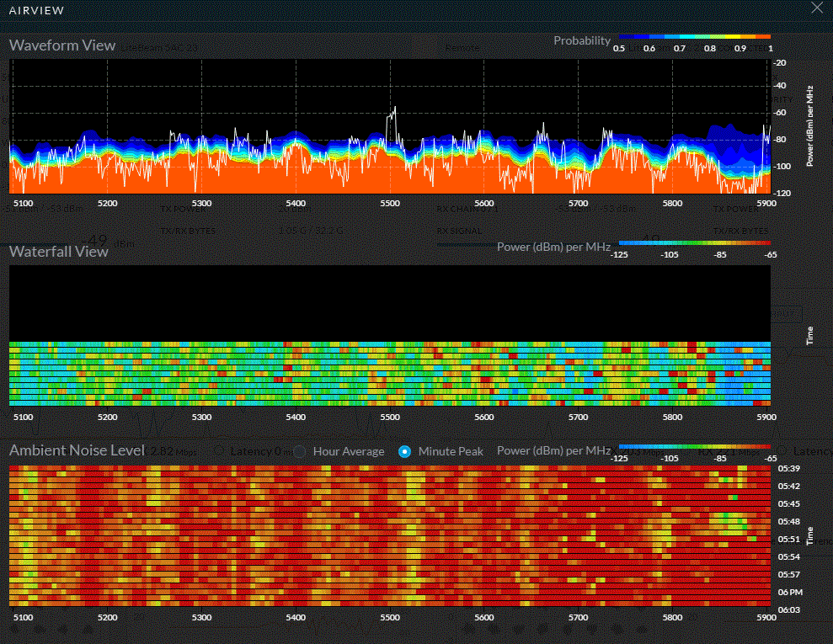Click the 5700 label under Ambient Noise chart
833x644 pixels.
pyautogui.click(x=578, y=616)
